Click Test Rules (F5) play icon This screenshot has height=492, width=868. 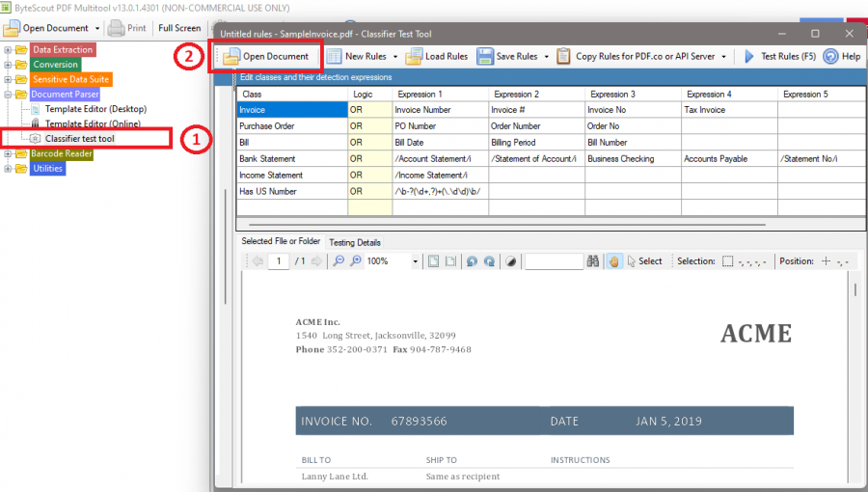[x=749, y=57]
